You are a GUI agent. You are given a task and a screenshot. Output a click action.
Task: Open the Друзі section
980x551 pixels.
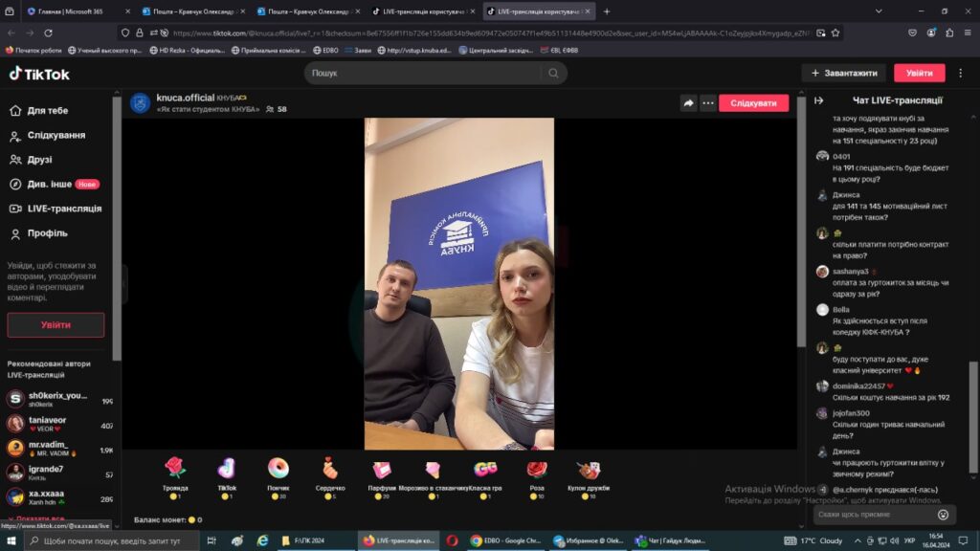pos(32,160)
